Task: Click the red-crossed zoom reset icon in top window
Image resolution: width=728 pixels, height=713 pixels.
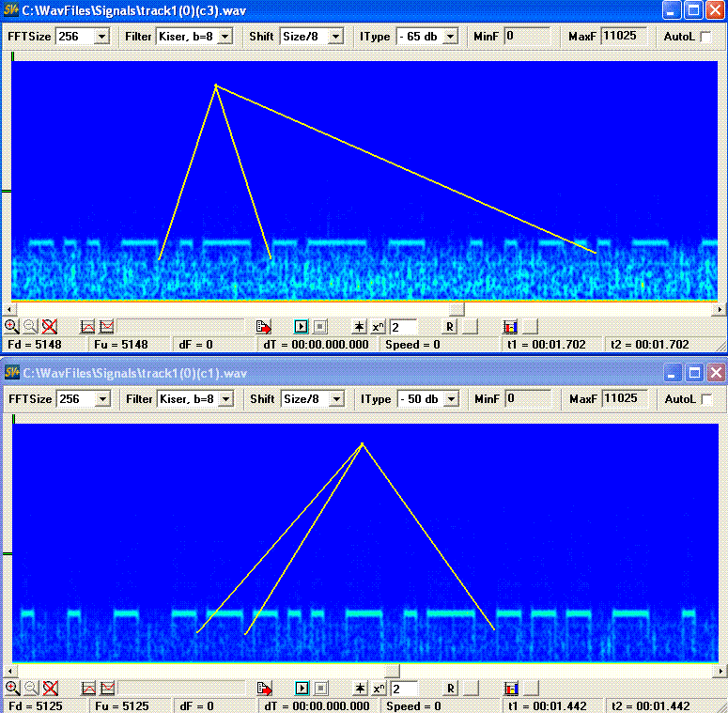Action: click(50, 326)
